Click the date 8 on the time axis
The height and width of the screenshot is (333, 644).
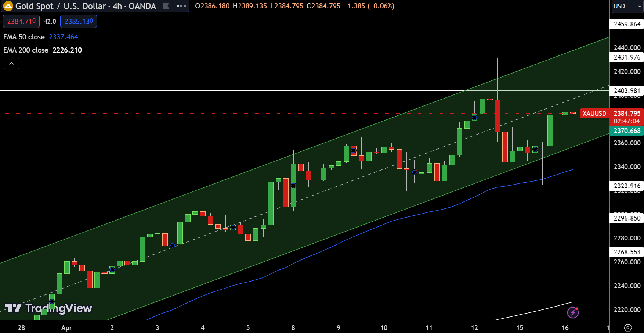click(x=293, y=327)
